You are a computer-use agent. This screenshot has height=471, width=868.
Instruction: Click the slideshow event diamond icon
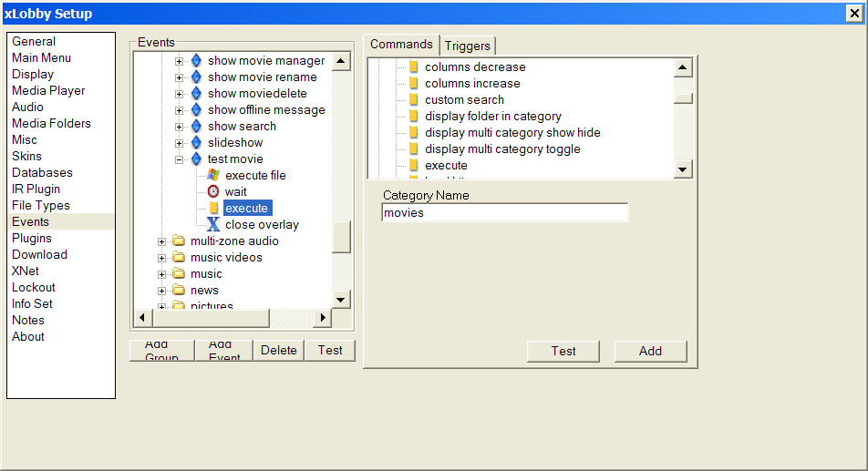point(197,143)
